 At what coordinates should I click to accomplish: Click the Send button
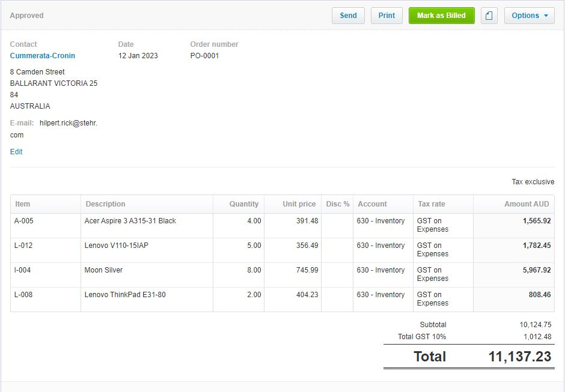[348, 16]
